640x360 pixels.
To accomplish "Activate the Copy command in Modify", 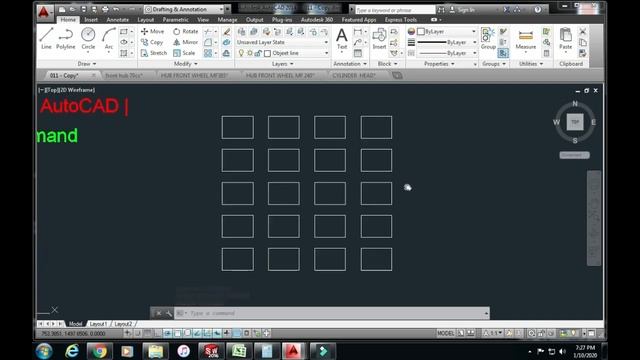I will coord(152,42).
